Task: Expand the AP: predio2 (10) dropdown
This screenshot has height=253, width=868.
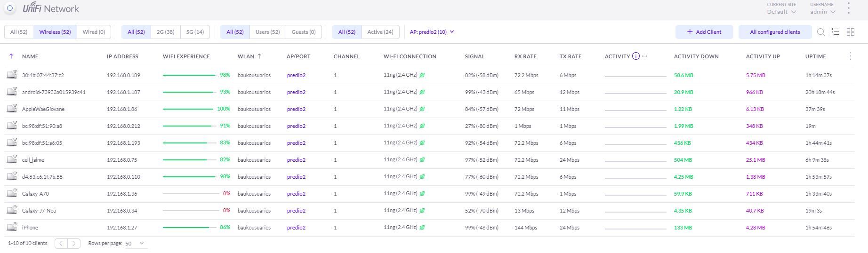Action: [432, 32]
